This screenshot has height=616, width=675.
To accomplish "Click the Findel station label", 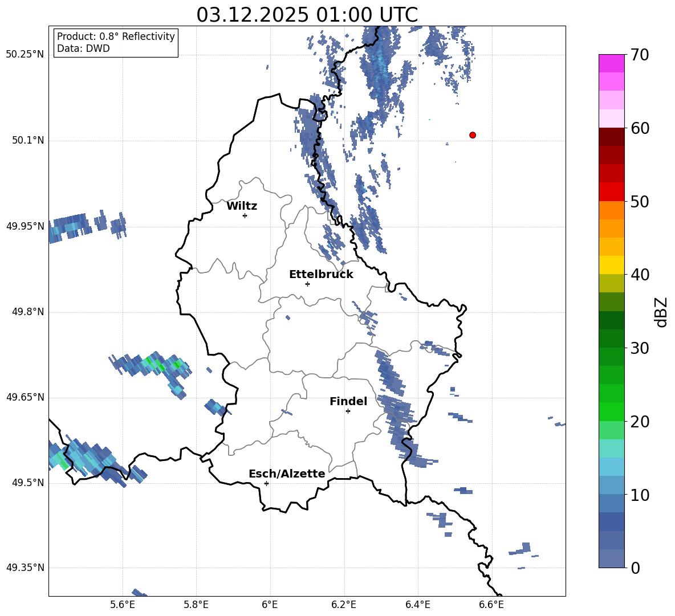I will 348,401.
